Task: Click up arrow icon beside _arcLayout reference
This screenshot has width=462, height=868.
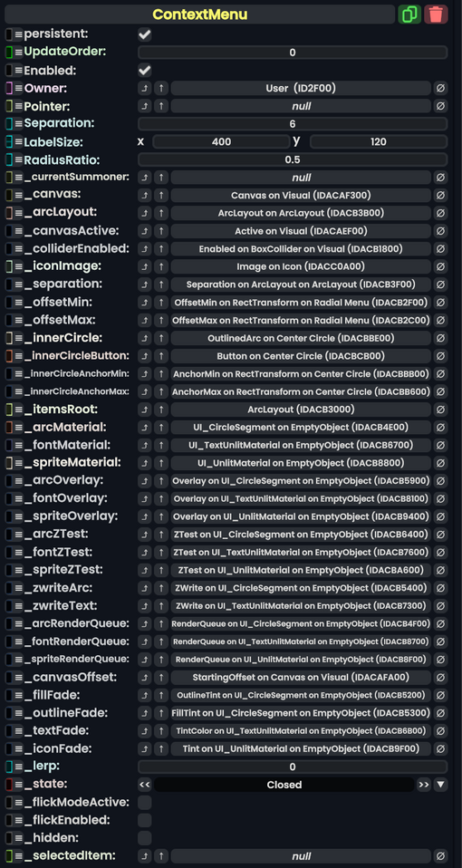Action: click(x=161, y=213)
